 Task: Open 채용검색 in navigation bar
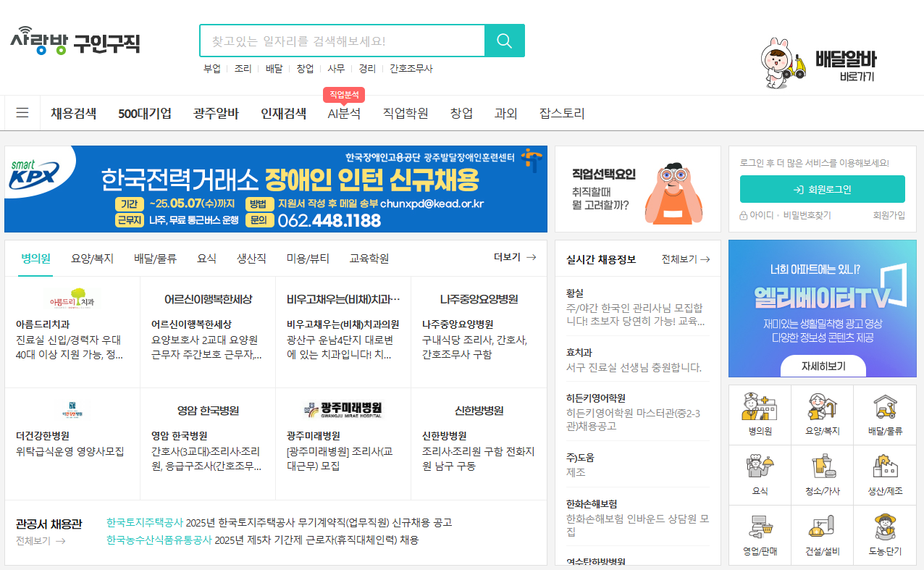coord(74,113)
